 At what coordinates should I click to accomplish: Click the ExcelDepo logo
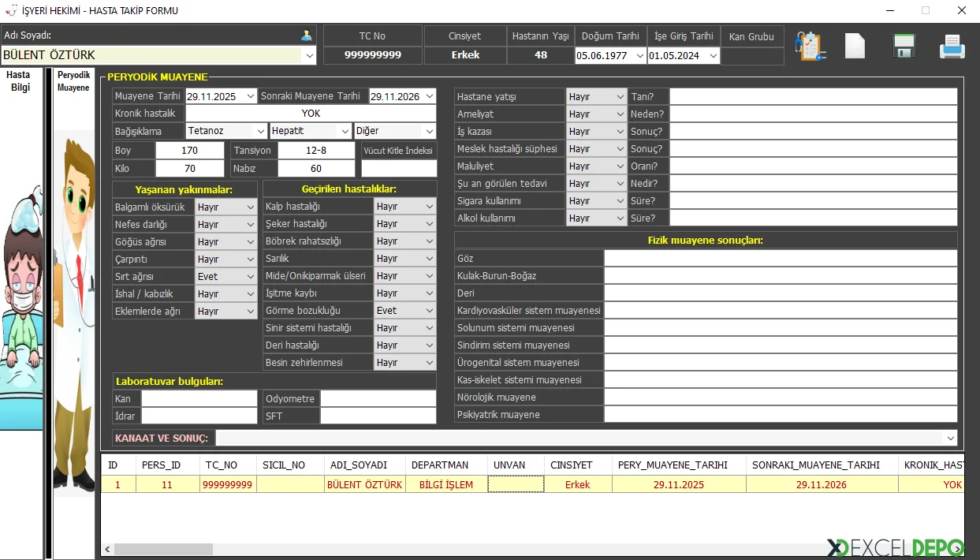[x=895, y=547]
